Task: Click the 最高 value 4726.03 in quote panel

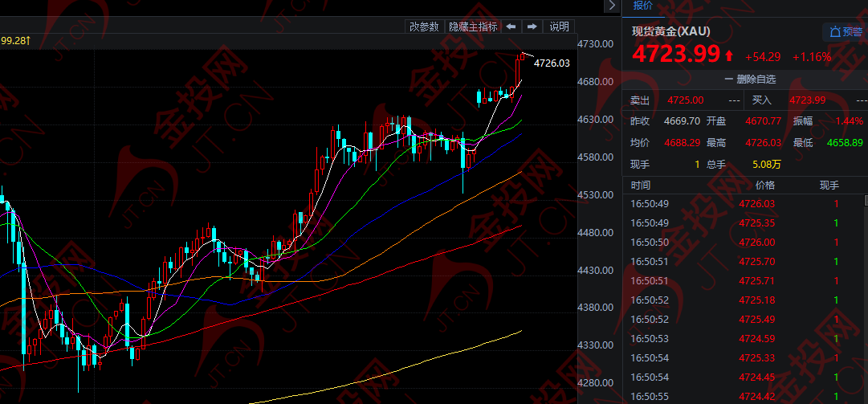Action: pos(763,143)
